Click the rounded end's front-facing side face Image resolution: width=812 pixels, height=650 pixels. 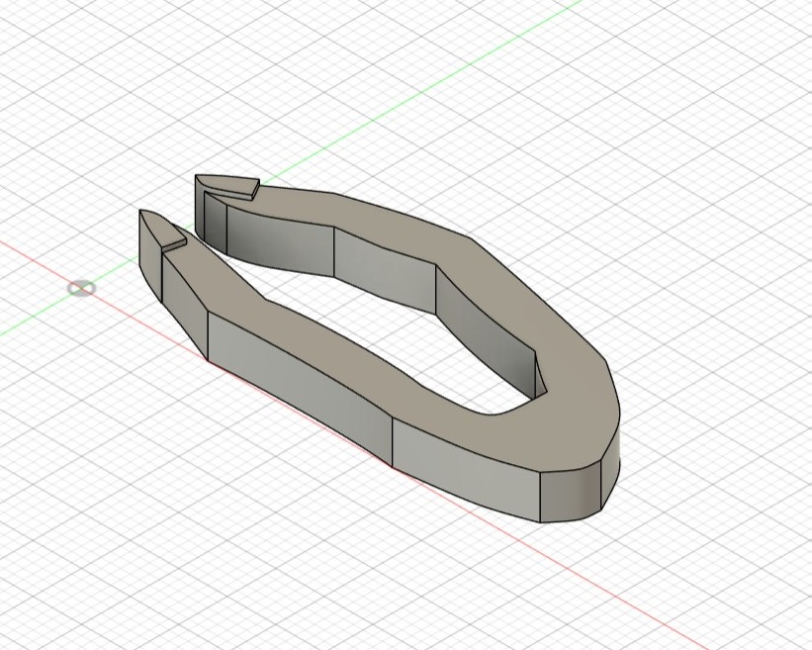pos(571,494)
